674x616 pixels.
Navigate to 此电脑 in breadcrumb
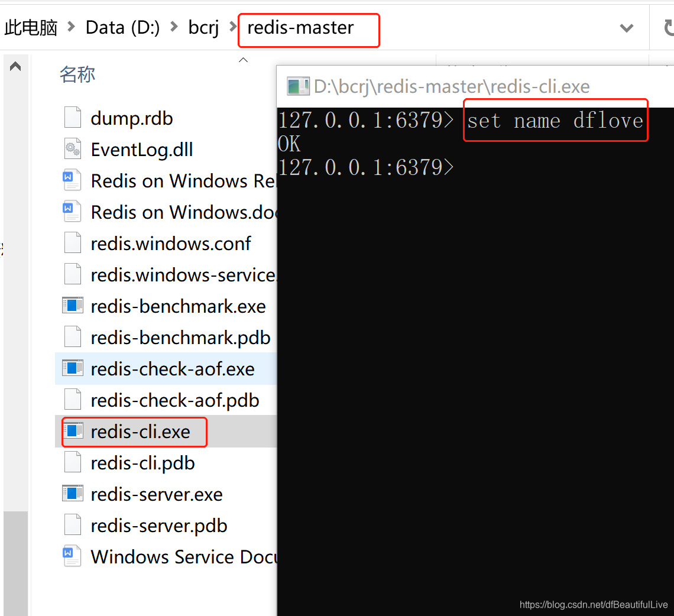pyautogui.click(x=31, y=28)
